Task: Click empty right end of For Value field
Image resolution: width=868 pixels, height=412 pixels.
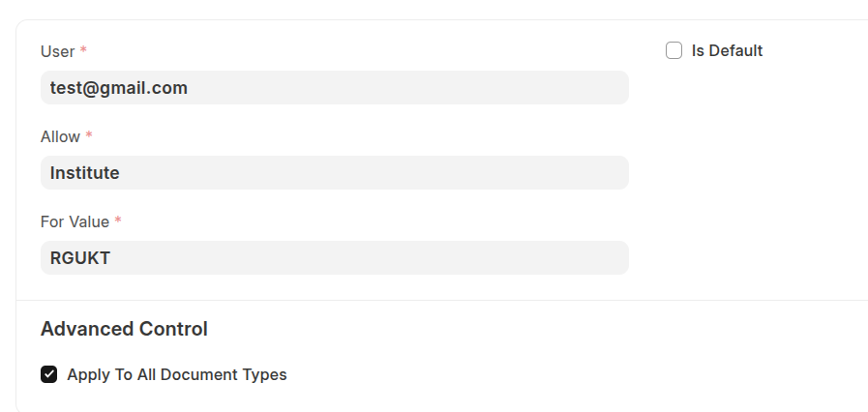Action: click(581, 258)
